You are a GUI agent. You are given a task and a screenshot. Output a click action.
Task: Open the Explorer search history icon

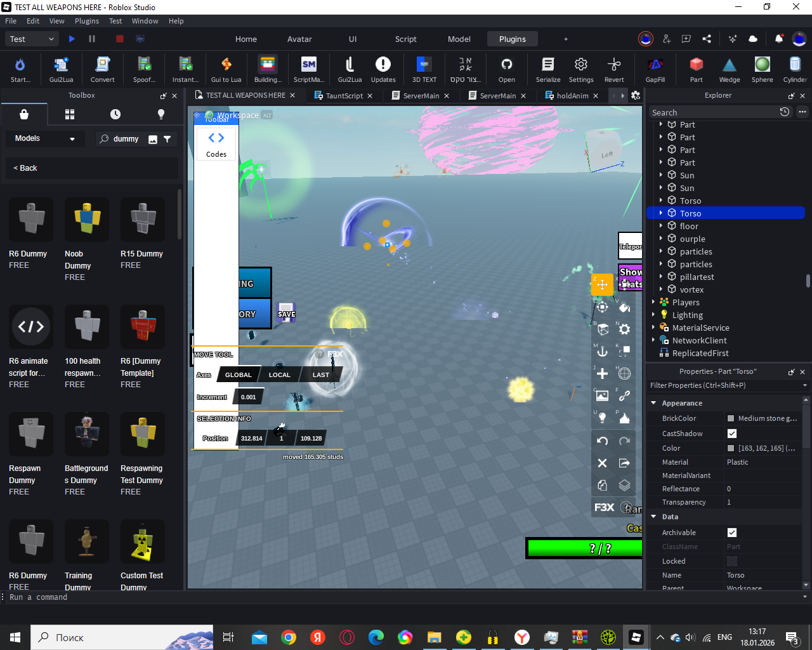point(785,112)
